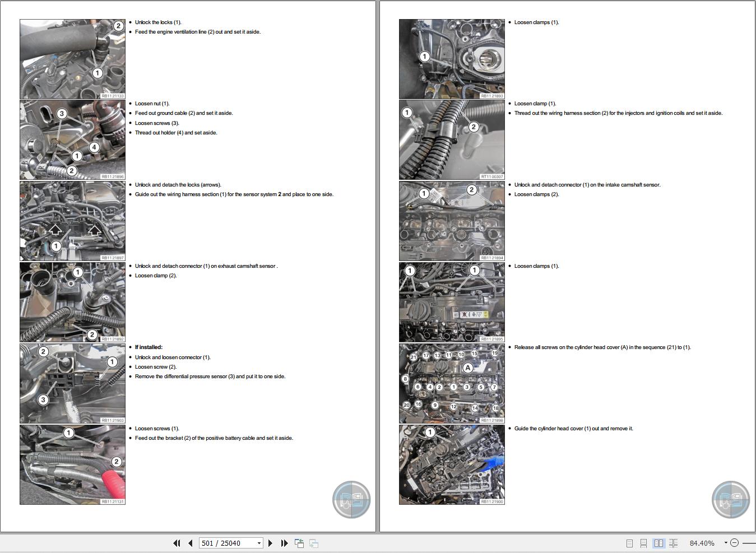Screen dimensions: 756x553
Task: Click the cylinder head cover screw sequence image
Action: pos(452,383)
